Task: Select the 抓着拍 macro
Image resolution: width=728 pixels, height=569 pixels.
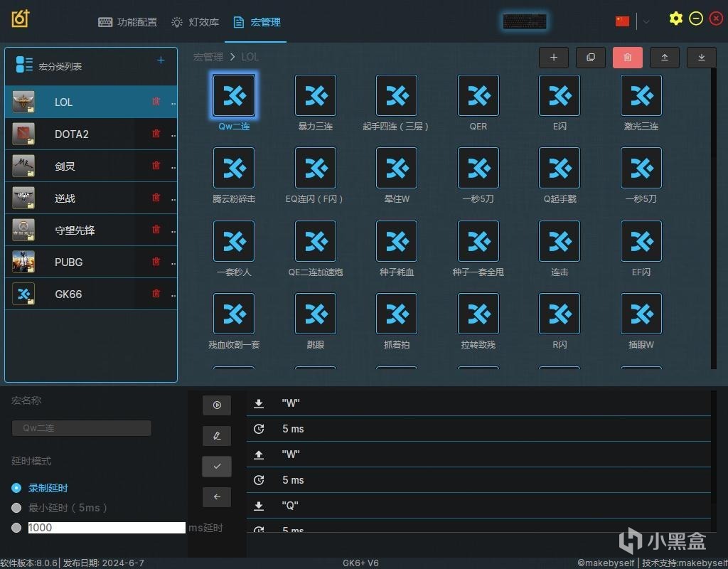Action: [397, 314]
